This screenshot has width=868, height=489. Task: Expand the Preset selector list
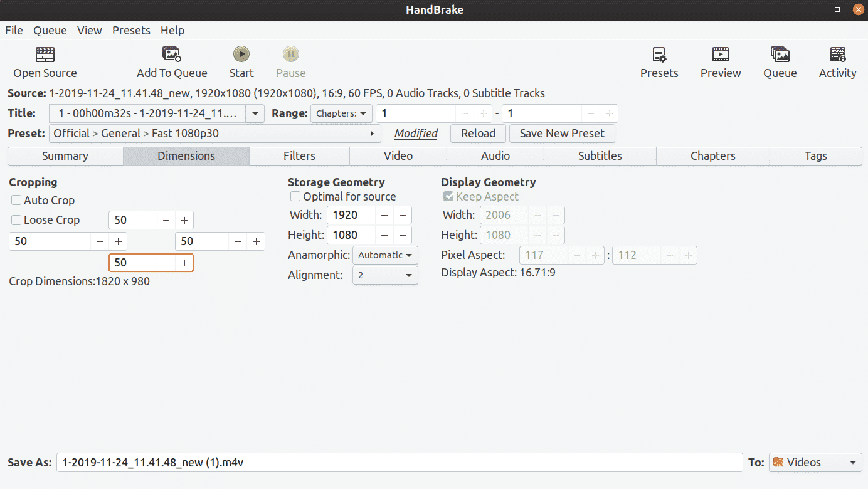click(x=214, y=134)
